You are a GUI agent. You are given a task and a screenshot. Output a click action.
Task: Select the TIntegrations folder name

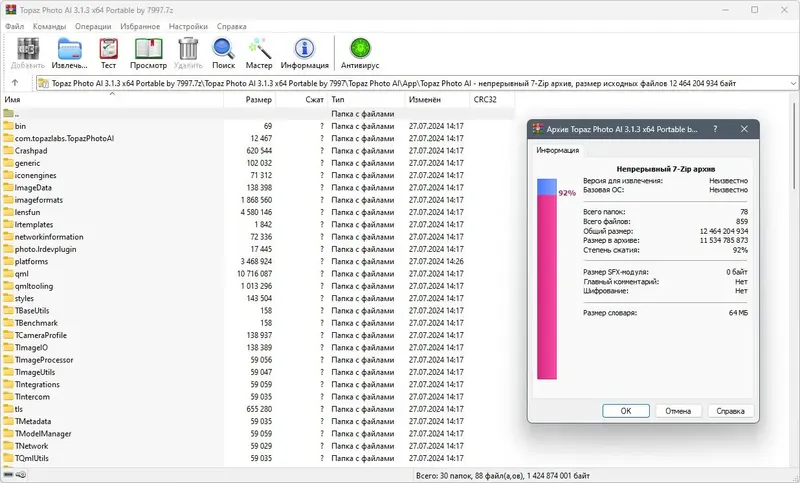(37, 385)
